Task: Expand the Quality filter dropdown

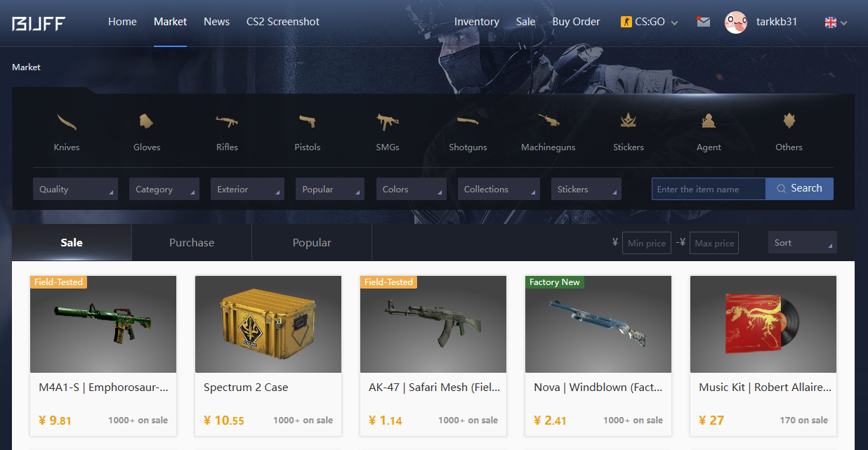Action: [75, 189]
